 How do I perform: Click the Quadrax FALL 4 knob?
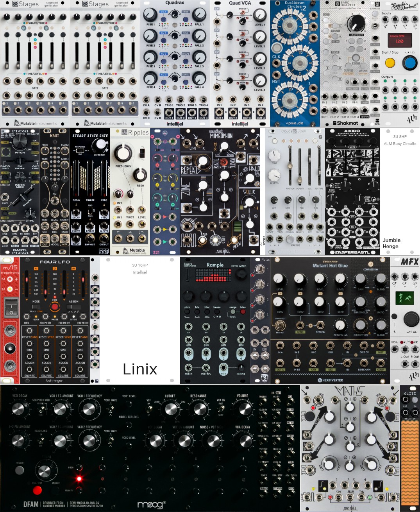pyautogui.click(x=199, y=78)
